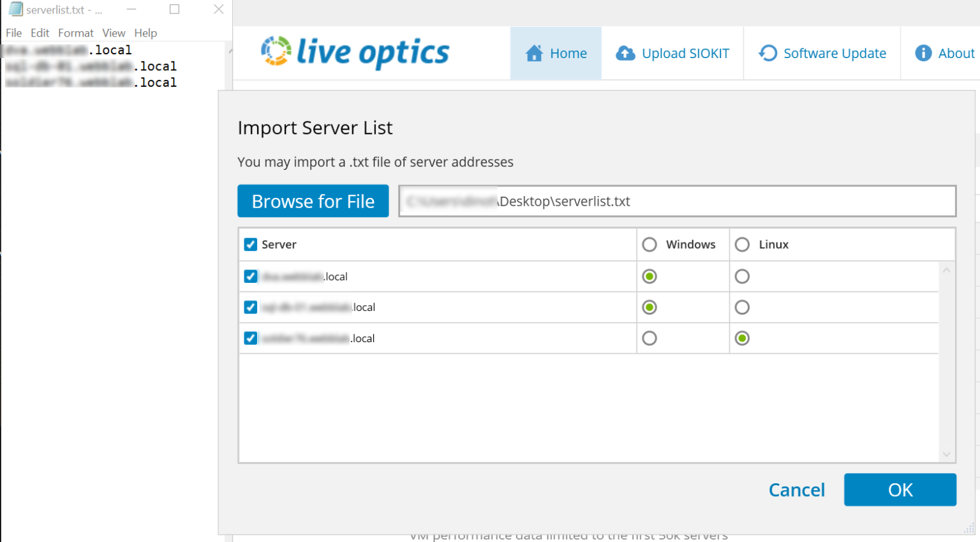This screenshot has height=542, width=980.
Task: Click the Home house icon
Action: click(535, 53)
